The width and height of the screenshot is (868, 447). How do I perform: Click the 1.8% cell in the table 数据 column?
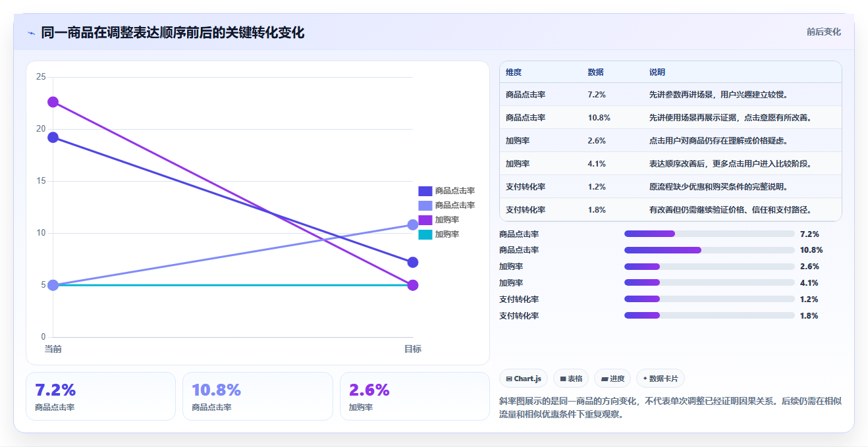(x=597, y=210)
